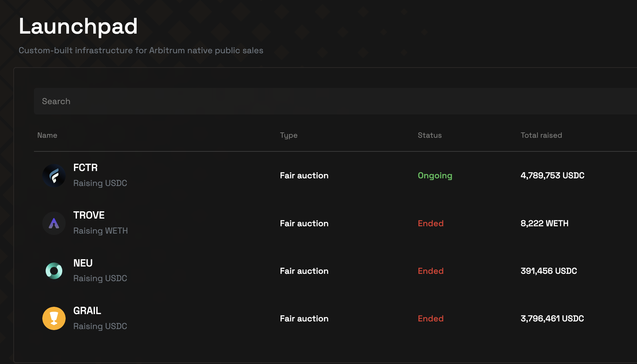Click the green Ongoing status for FCTR
The width and height of the screenshot is (637, 364).
click(x=435, y=176)
